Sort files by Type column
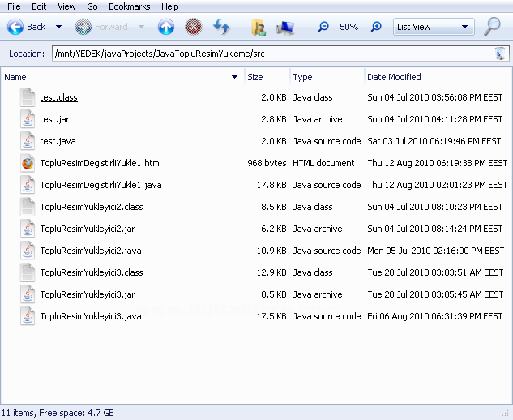513x420 pixels. pyautogui.click(x=327, y=77)
